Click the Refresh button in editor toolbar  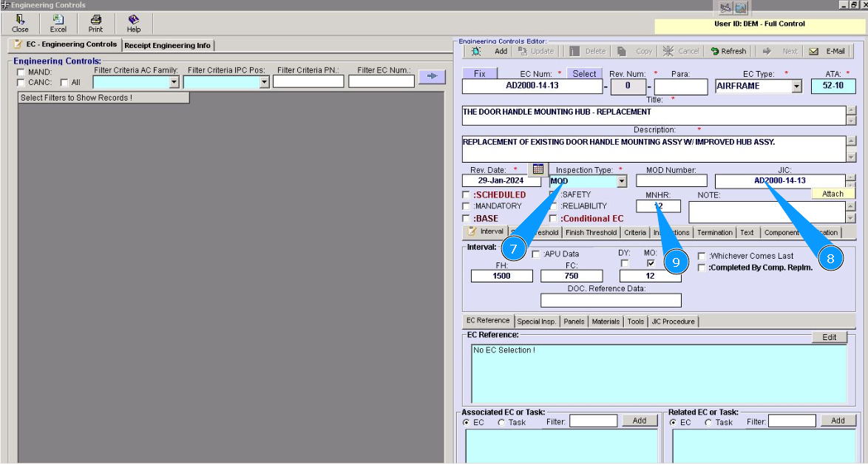(728, 51)
